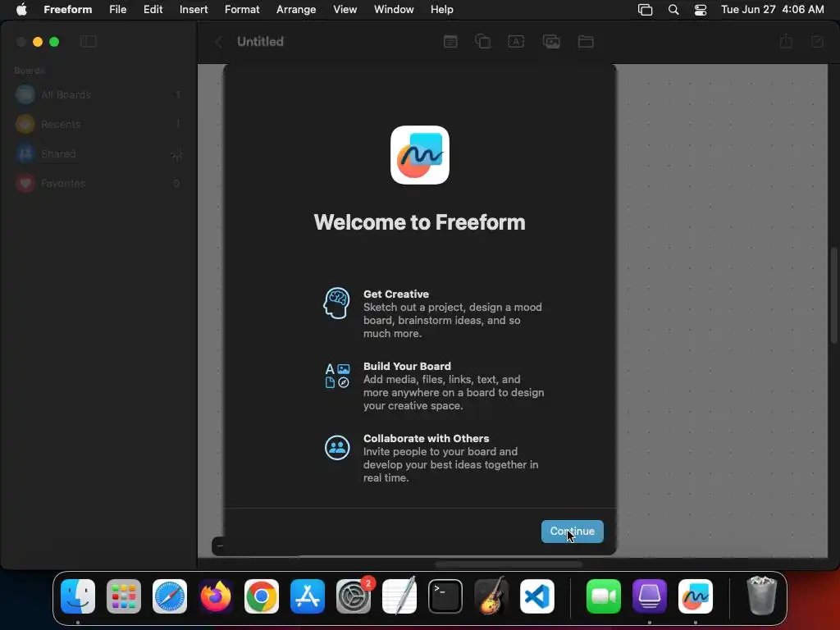Toggle the sidebar visibility button

click(89, 41)
